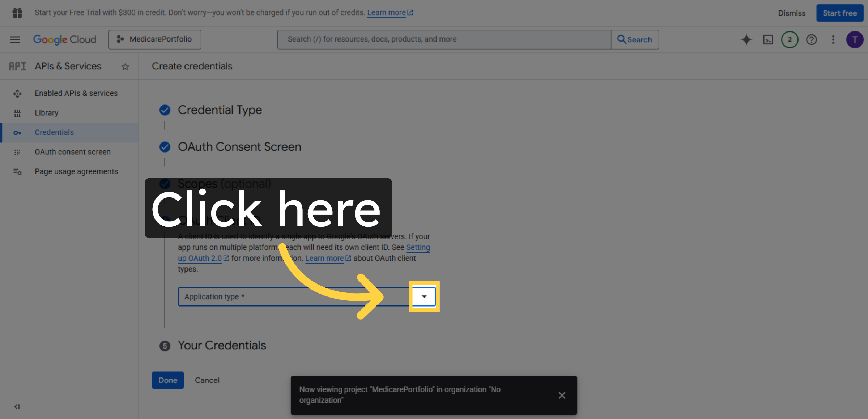The height and width of the screenshot is (419, 868).
Task: Activate Cloud Shell terminal icon
Action: 768,39
